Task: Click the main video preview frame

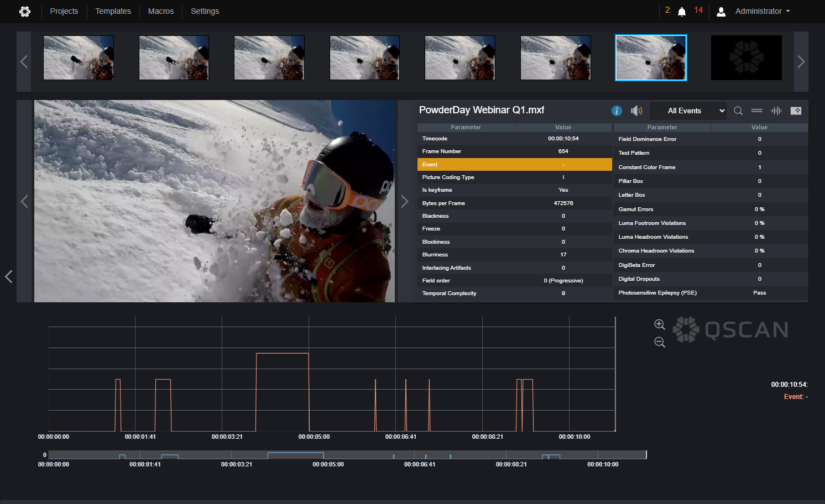Action: [x=215, y=201]
